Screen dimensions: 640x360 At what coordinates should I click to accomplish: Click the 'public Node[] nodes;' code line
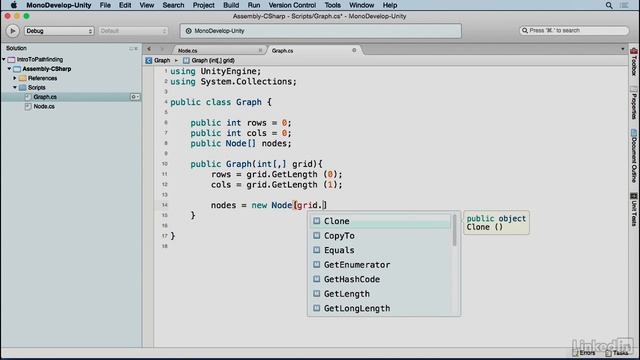241,143
